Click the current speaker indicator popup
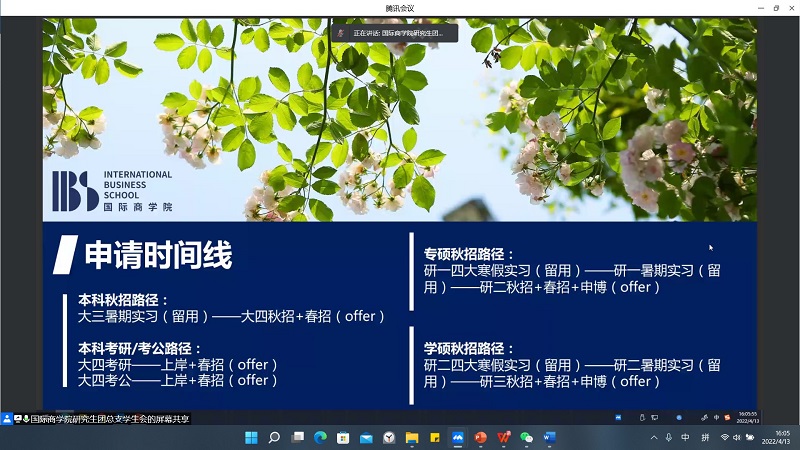Image resolution: width=800 pixels, height=450 pixels. click(x=395, y=33)
